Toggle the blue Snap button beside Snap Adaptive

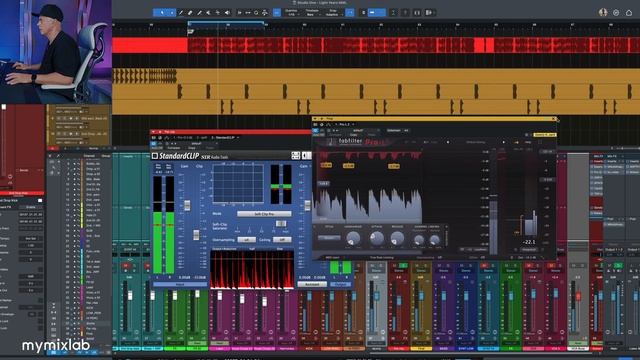(x=350, y=13)
